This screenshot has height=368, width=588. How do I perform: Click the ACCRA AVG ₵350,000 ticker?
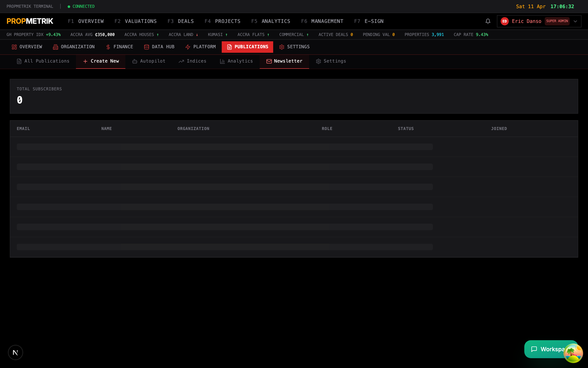[x=92, y=35]
